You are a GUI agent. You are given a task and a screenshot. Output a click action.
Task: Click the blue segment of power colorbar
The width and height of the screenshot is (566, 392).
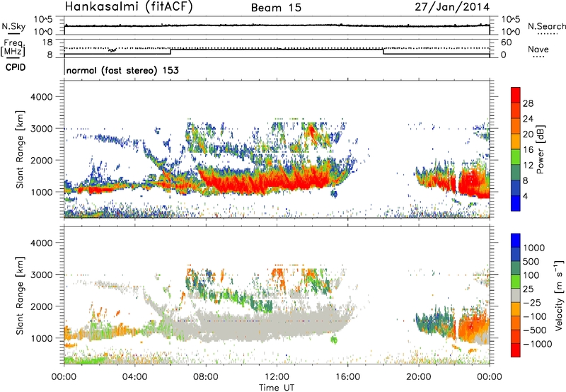point(516,203)
